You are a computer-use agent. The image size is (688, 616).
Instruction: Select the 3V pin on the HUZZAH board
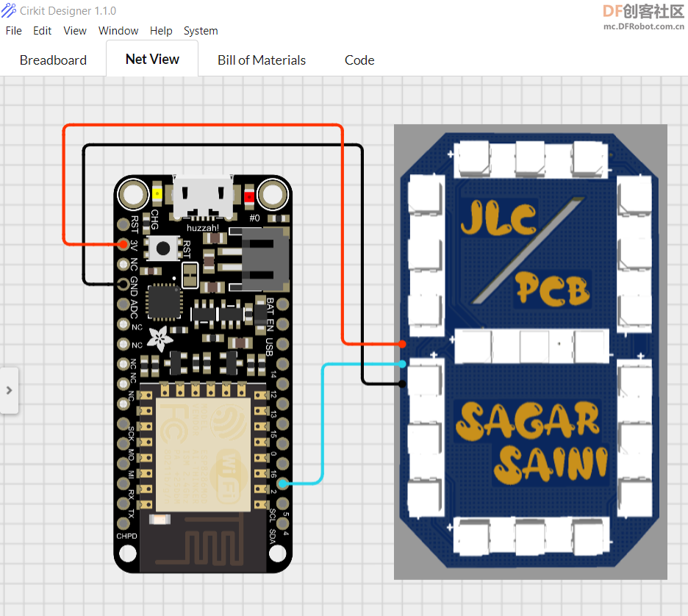[x=123, y=244]
